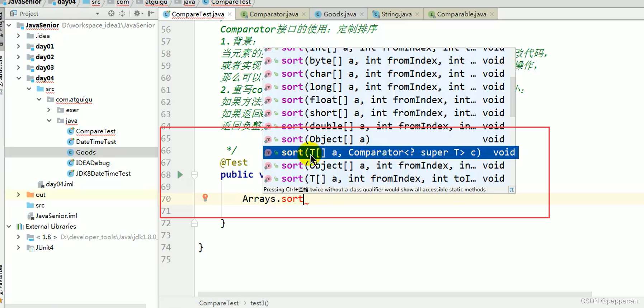
Task: Select CompareTest class in project tree
Action: [x=95, y=131]
